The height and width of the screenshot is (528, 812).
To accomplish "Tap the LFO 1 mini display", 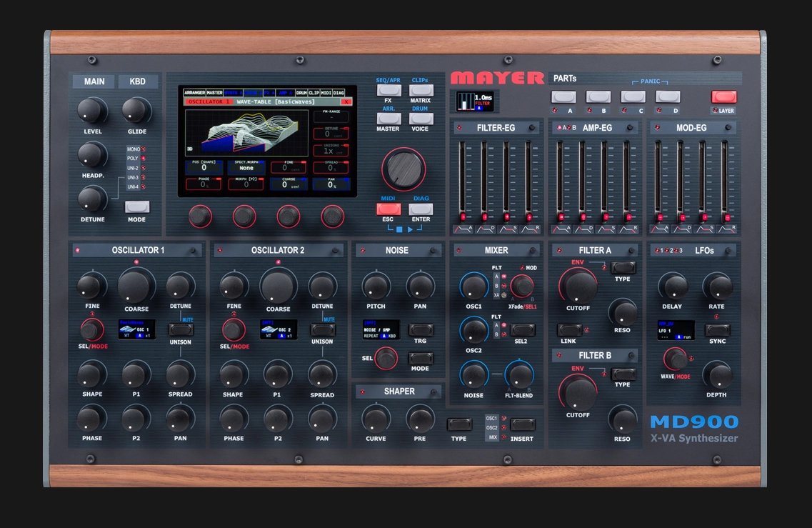I will (676, 330).
